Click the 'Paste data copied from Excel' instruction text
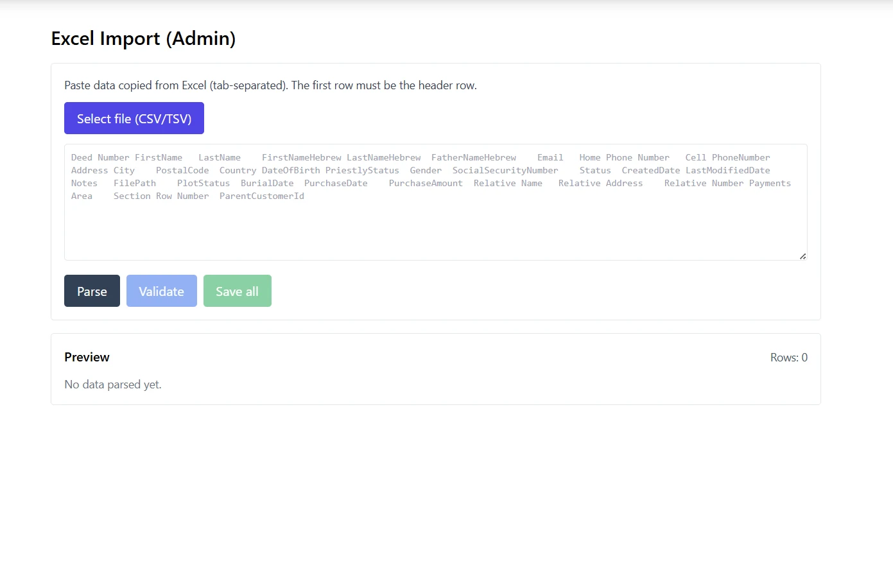 tap(270, 85)
